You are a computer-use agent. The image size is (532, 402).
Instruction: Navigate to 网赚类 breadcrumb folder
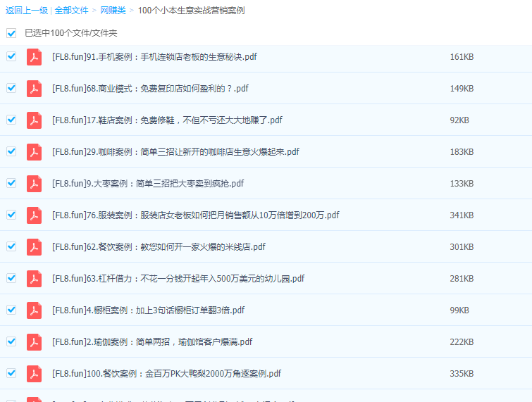click(x=113, y=11)
